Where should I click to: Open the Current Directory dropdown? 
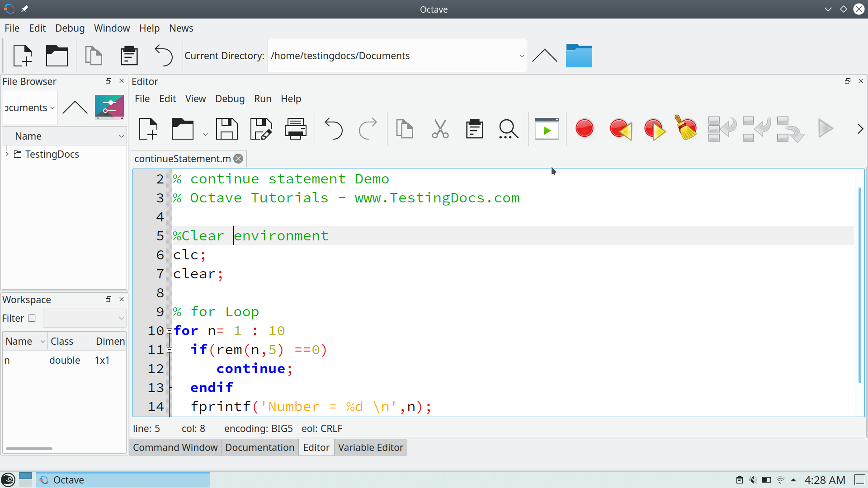[x=522, y=56]
